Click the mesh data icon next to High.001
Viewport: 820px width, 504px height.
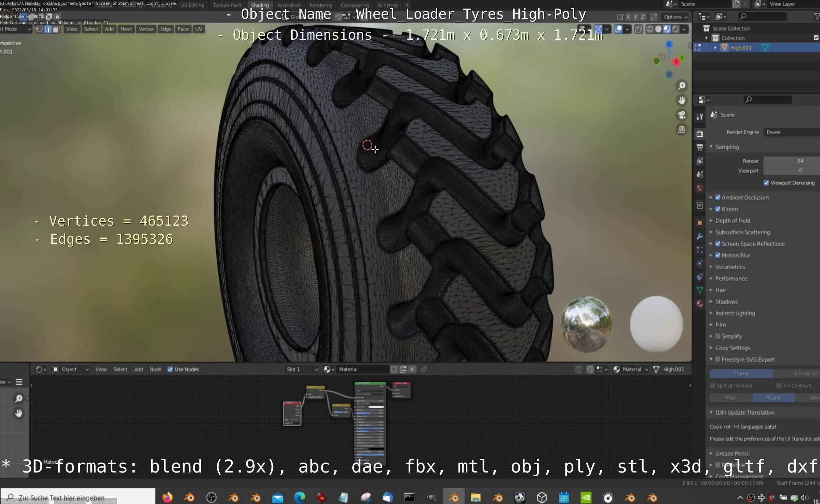click(x=766, y=48)
